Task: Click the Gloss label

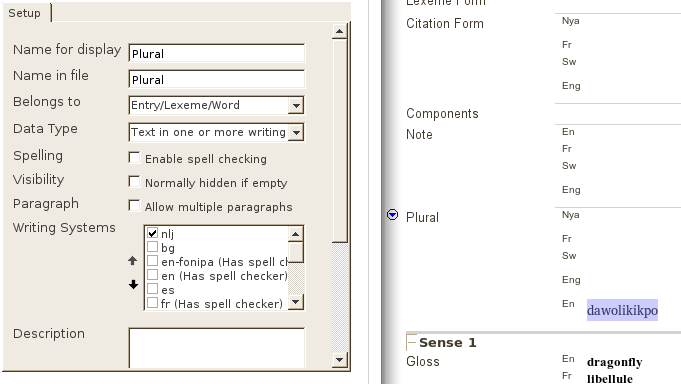Action: point(423,361)
